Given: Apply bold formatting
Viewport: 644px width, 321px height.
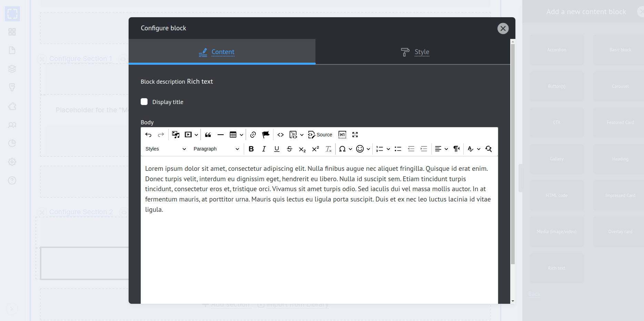Looking at the screenshot, I should (251, 149).
